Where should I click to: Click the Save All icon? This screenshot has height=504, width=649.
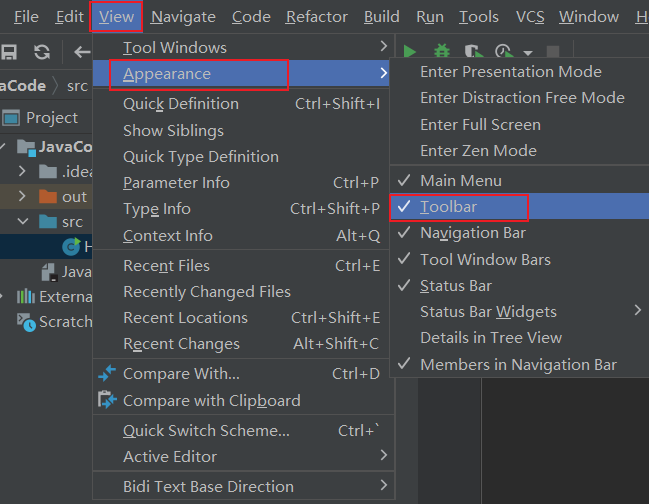(x=10, y=52)
